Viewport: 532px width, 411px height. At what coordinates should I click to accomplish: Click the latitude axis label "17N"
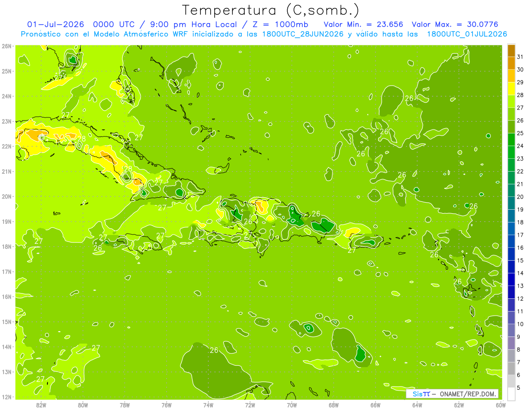(x=7, y=272)
